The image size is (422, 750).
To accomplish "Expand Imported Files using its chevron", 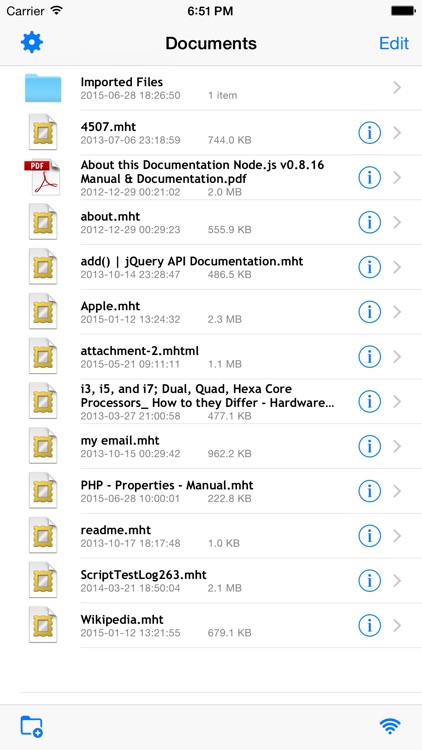I will point(397,88).
